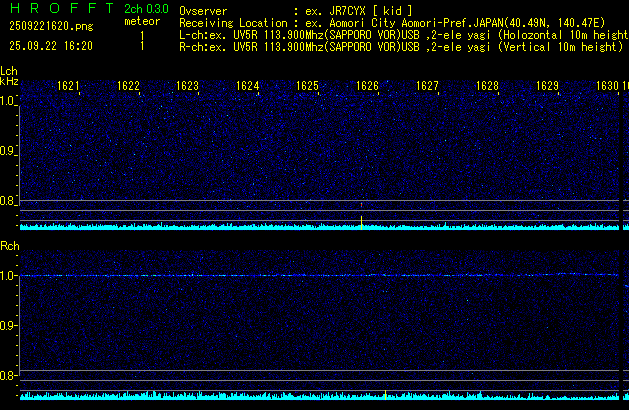The image size is (629, 410).
Task: Click the 1621 time marker
Action: (69, 86)
